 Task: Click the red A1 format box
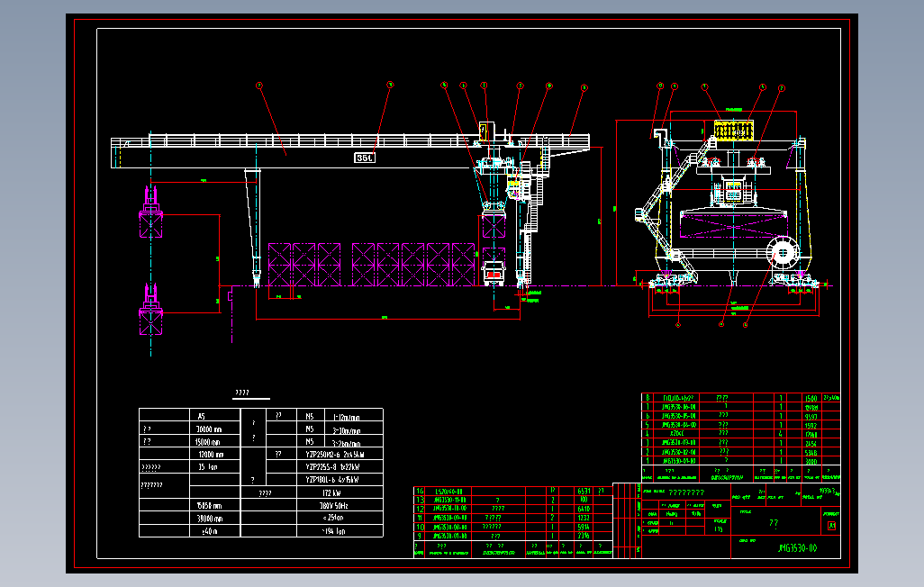coord(831,526)
